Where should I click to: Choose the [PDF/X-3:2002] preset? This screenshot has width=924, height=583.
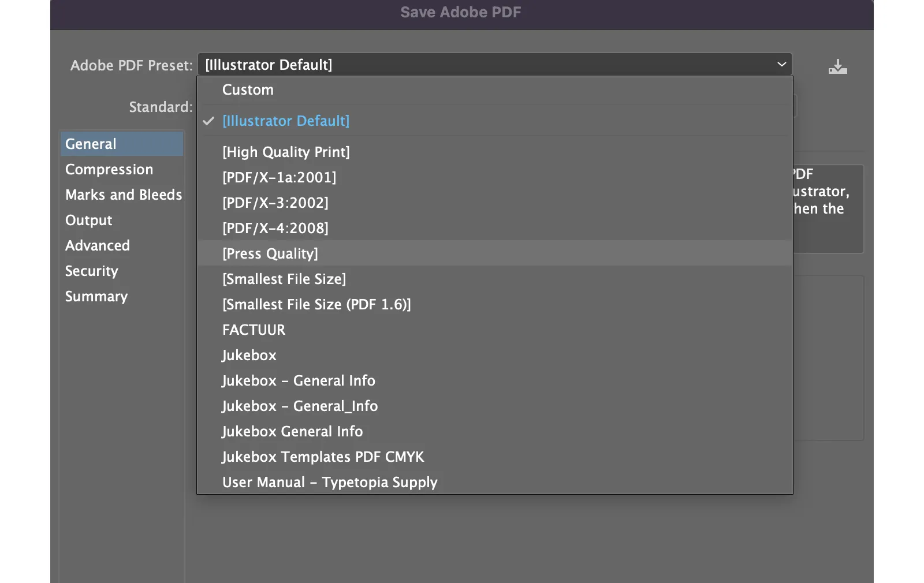[275, 203]
